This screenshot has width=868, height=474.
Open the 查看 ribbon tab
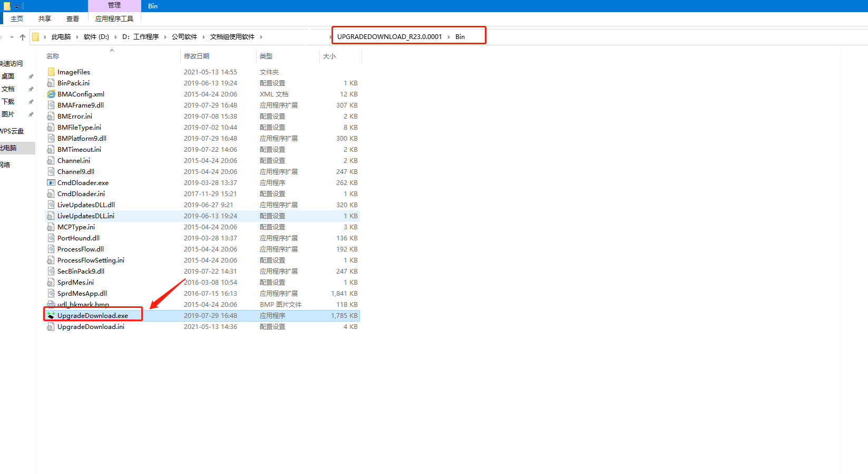click(x=72, y=18)
